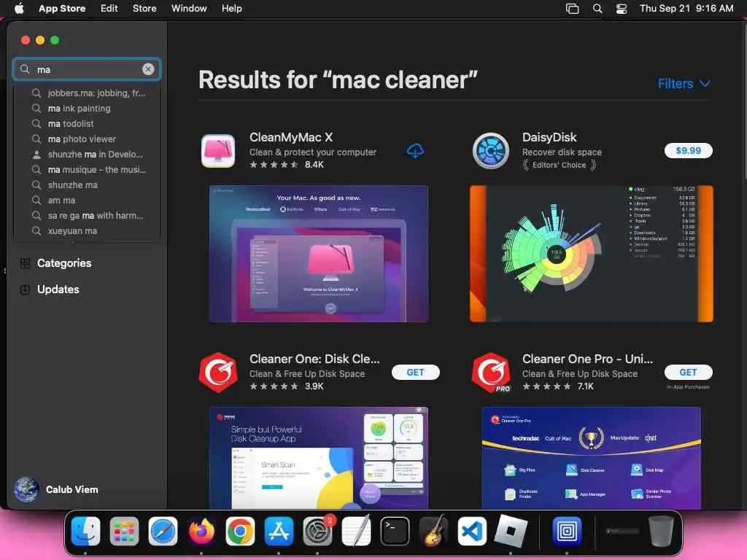Open the Trash in the Dock
The image size is (747, 560).
(x=661, y=531)
